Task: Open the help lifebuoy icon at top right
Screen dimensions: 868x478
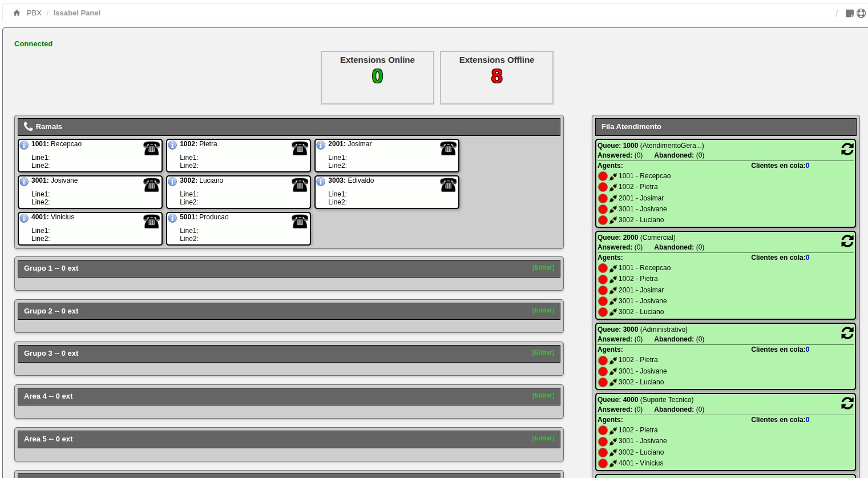Action: (x=861, y=13)
